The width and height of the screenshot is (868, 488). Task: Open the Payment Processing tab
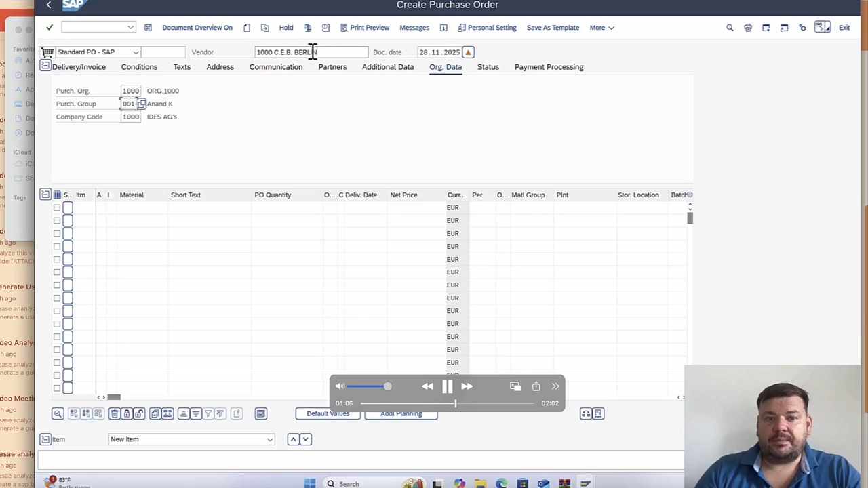tap(549, 66)
